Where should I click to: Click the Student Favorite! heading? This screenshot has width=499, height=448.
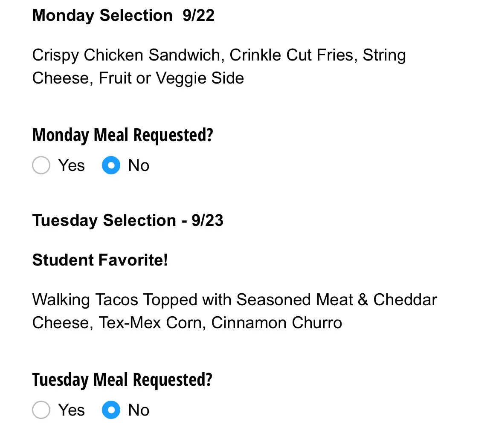pos(99,260)
